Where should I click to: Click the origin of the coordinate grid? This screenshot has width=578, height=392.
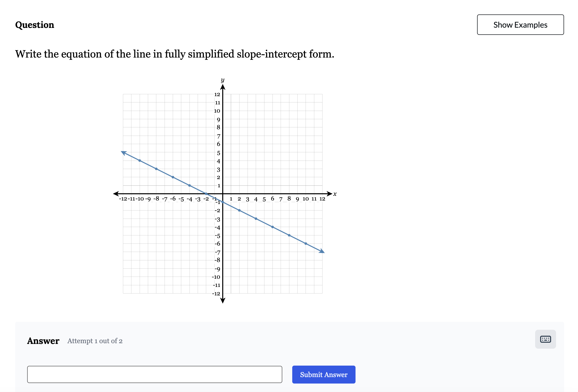coord(222,194)
